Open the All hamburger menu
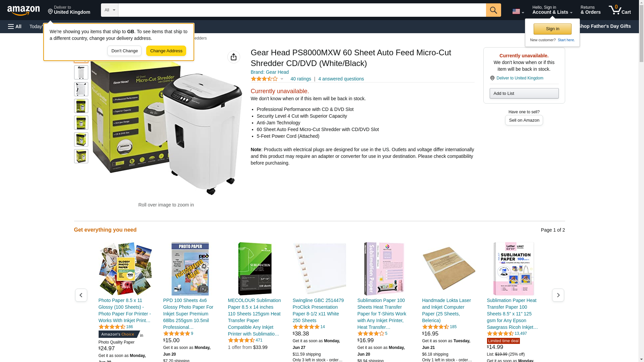644x362 pixels. click(15, 26)
